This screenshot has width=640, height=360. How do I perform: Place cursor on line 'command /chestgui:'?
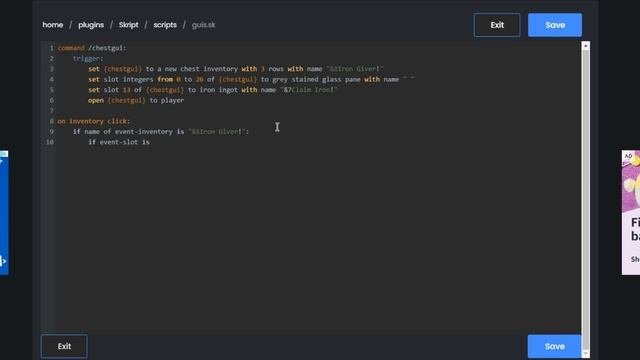pyautogui.click(x=92, y=48)
